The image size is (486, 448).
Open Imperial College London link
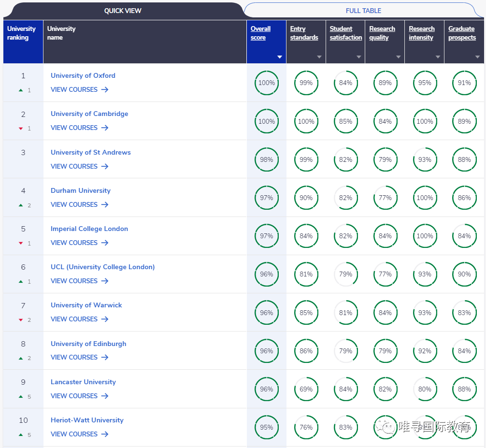tap(89, 229)
